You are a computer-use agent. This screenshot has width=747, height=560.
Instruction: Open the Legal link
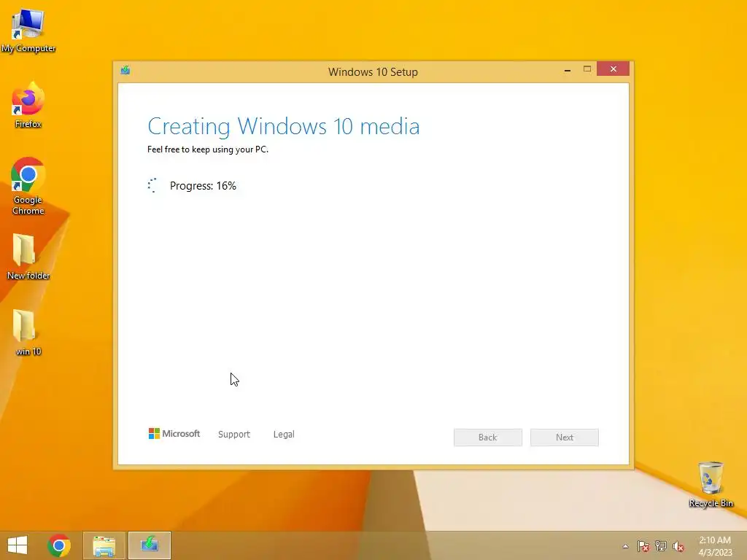284,435
